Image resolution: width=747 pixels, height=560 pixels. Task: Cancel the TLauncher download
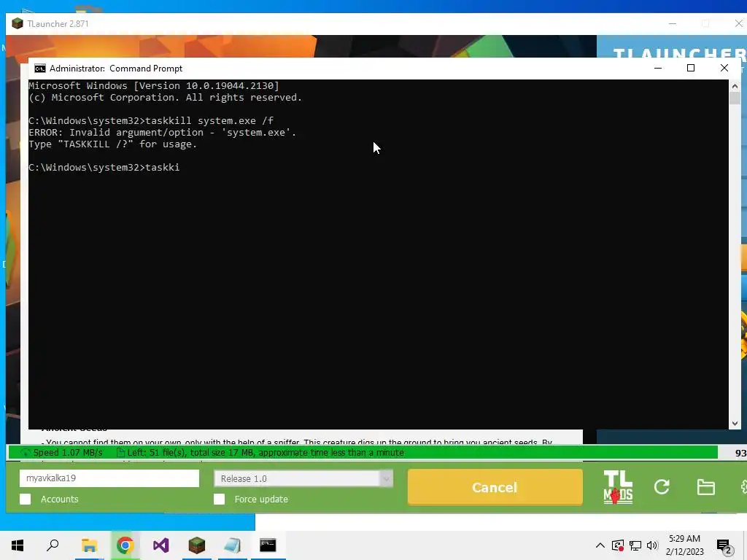[495, 487]
